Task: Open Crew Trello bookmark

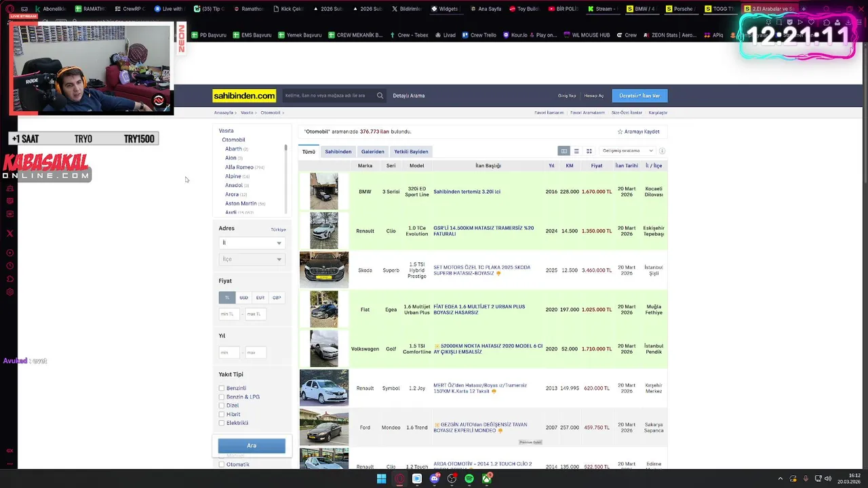Action: pos(479,35)
